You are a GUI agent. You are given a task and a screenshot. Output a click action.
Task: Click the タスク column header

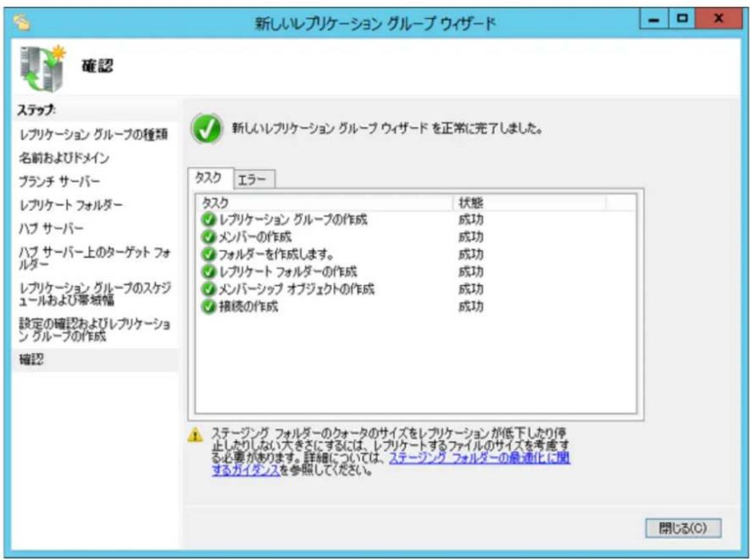point(324,202)
